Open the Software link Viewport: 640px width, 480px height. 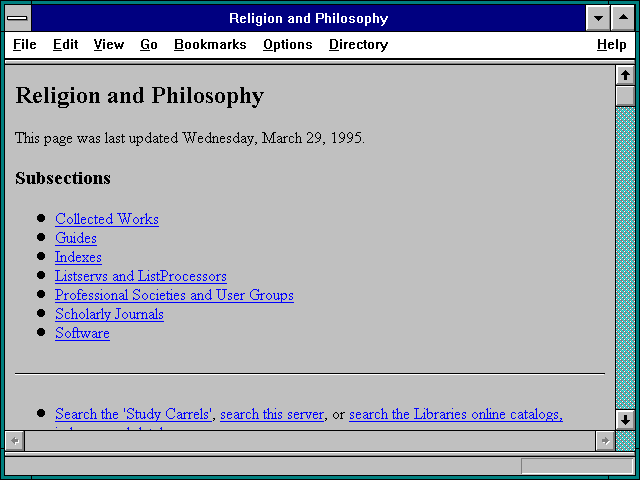(82, 333)
